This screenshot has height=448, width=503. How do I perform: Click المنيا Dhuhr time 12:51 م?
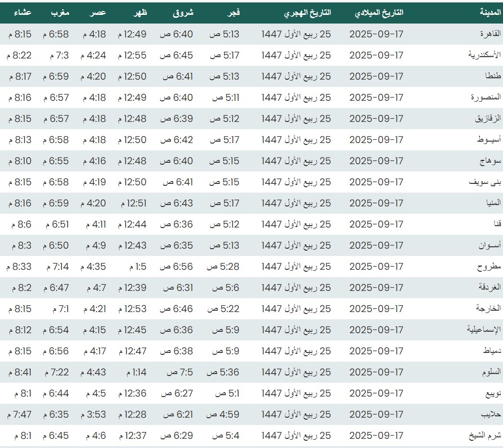[133, 203]
